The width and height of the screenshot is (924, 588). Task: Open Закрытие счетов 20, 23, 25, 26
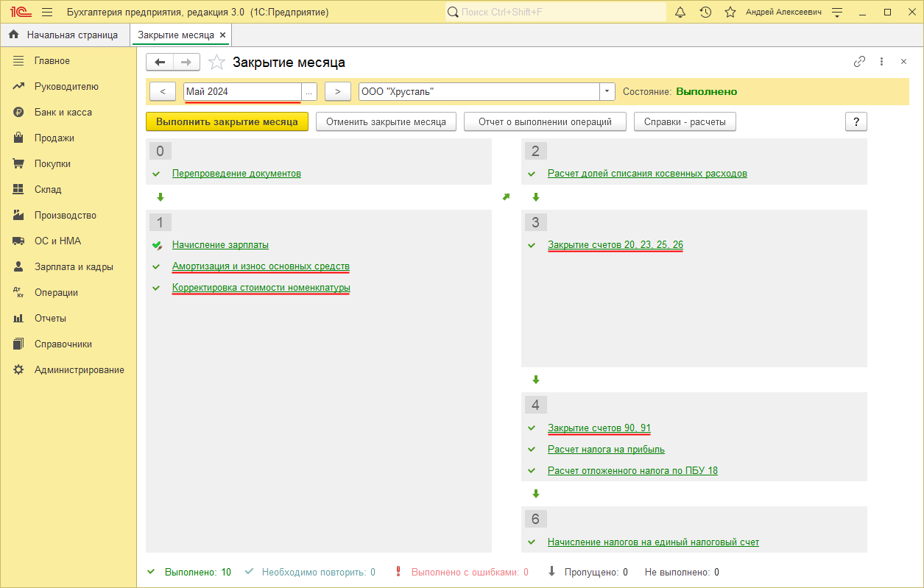coord(616,245)
